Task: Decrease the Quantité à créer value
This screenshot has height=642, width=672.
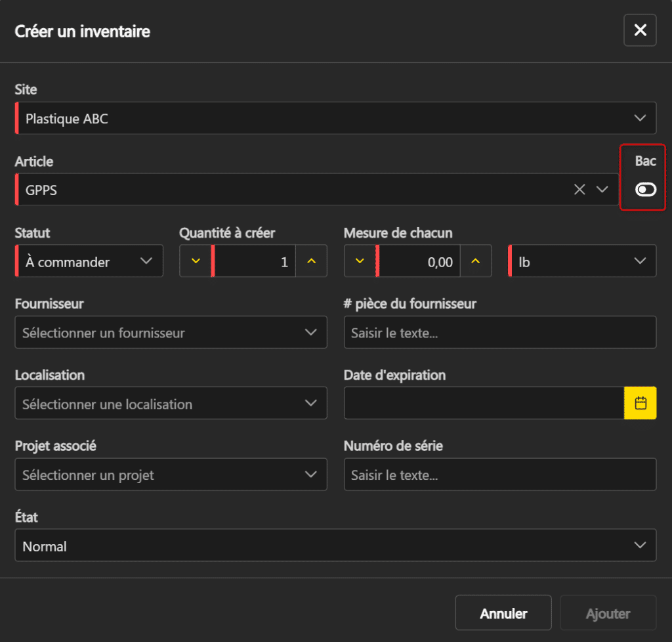Action: (x=195, y=261)
